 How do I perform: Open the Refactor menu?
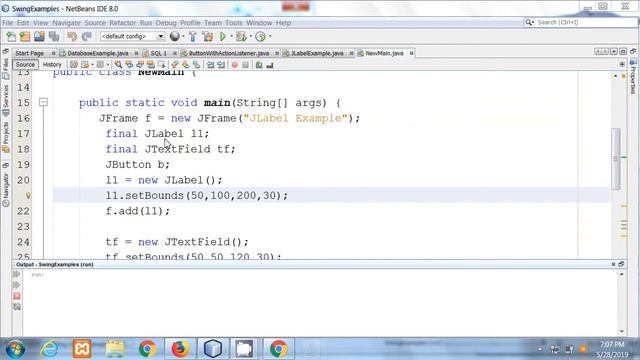point(122,23)
